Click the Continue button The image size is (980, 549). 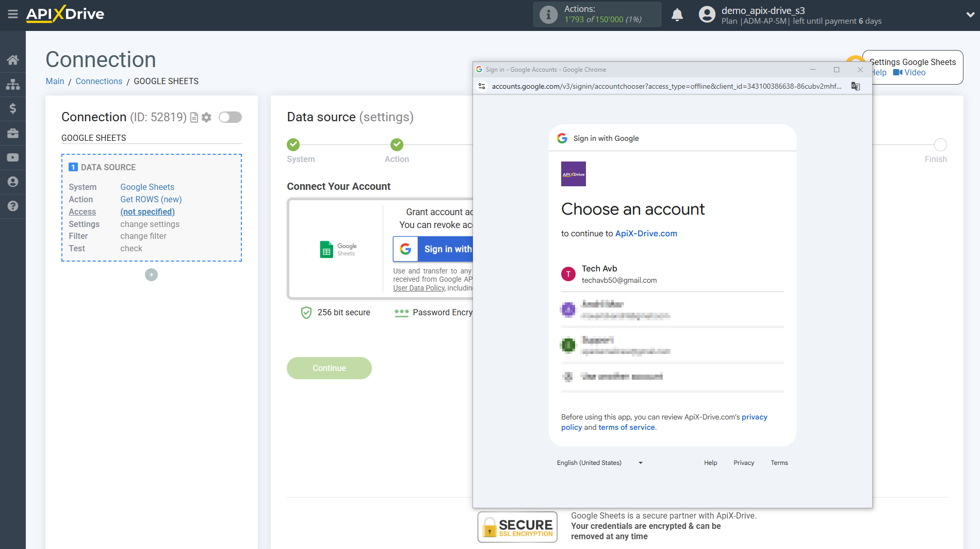[329, 368]
